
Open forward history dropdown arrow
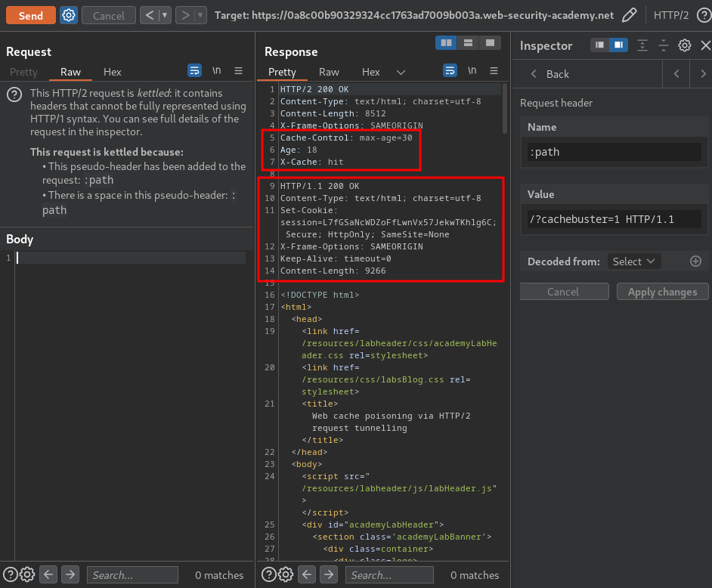pos(200,15)
